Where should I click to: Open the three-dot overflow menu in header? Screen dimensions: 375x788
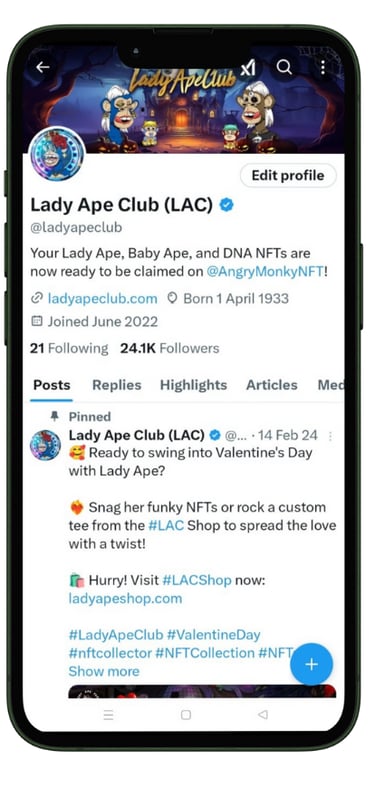click(x=323, y=67)
